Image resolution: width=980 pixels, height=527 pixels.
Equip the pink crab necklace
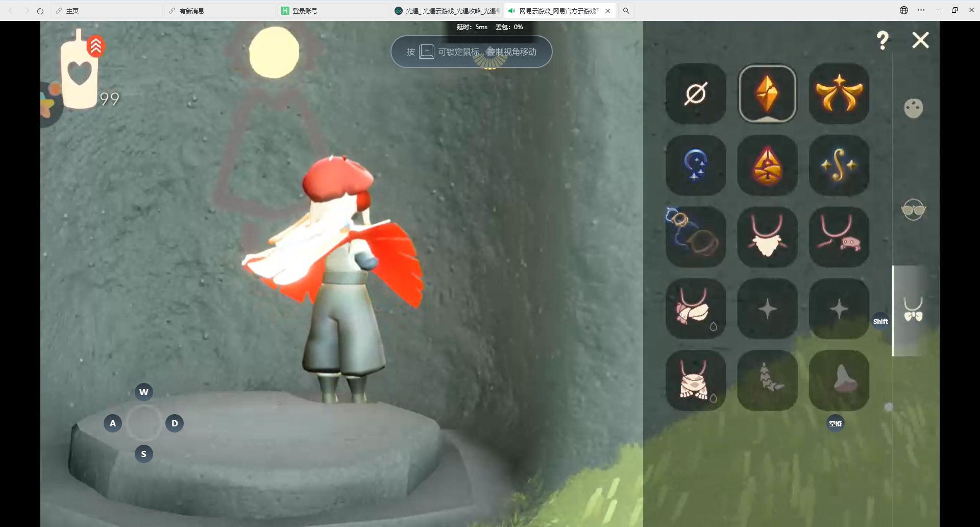[839, 236]
